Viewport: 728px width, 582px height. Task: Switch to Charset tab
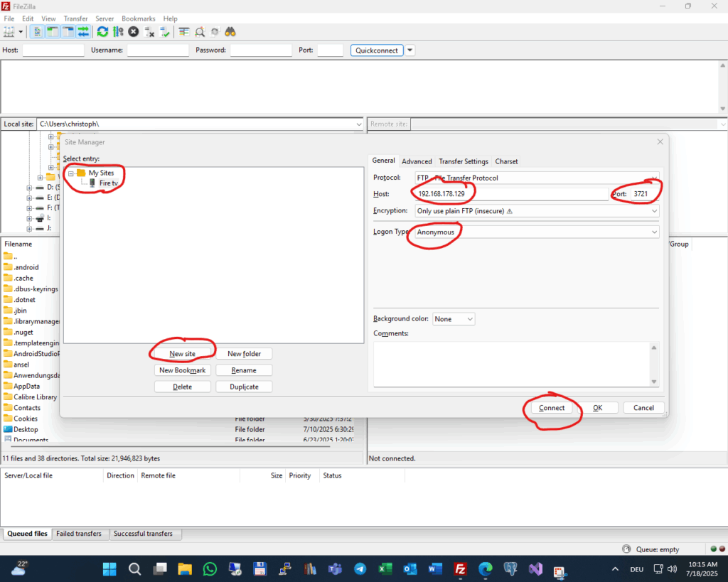click(x=506, y=161)
